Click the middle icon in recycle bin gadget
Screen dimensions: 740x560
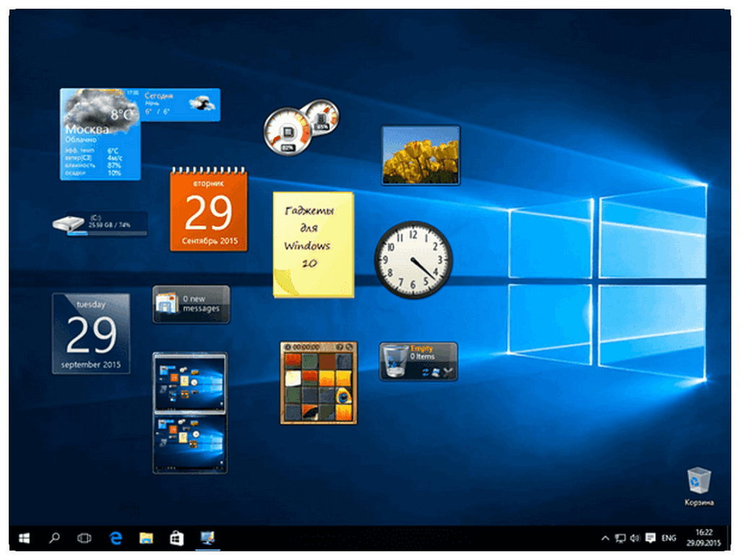point(436,373)
